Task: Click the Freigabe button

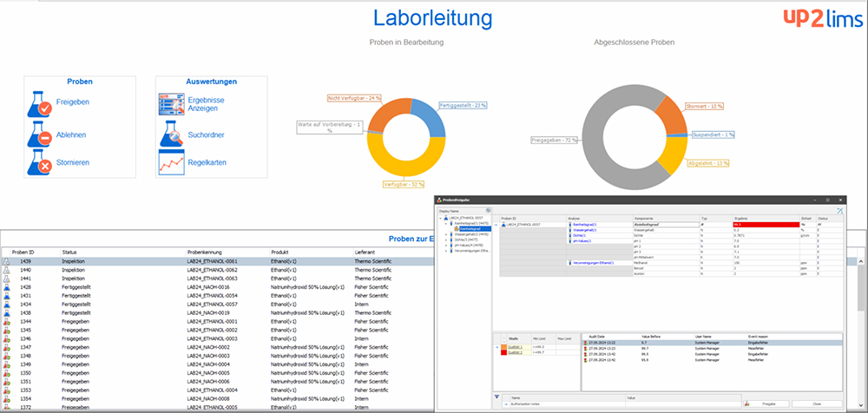Action: click(x=766, y=404)
